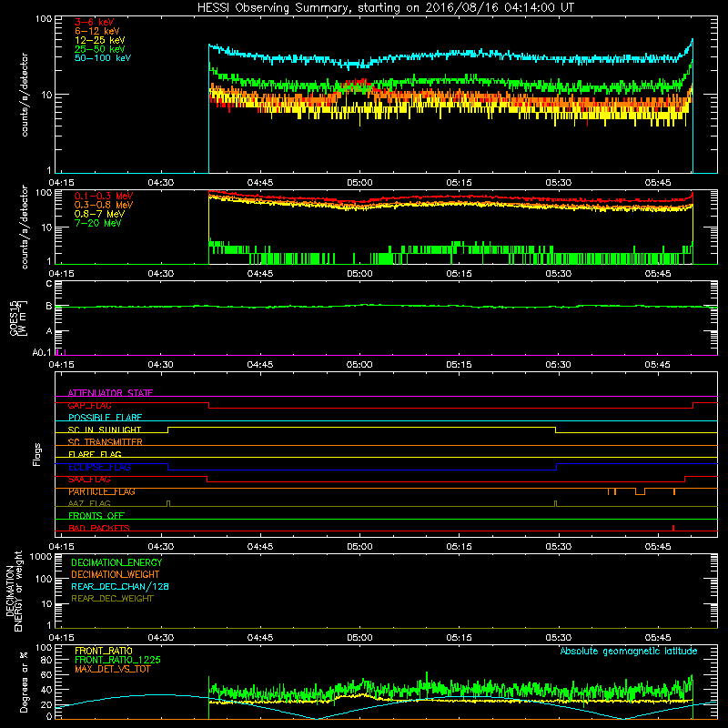Select the SC_IN_SUNLIGHT flag label
This screenshot has height=728, width=728.
click(x=104, y=430)
